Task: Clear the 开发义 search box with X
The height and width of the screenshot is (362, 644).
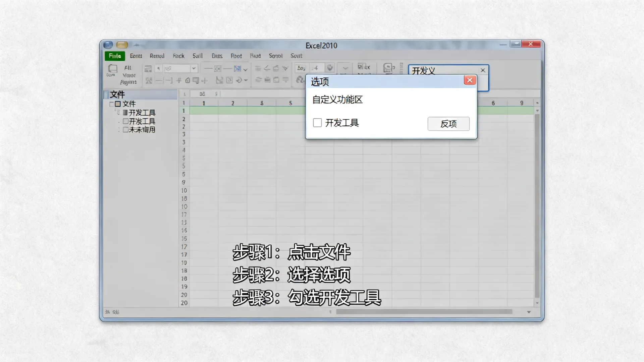Action: point(483,70)
